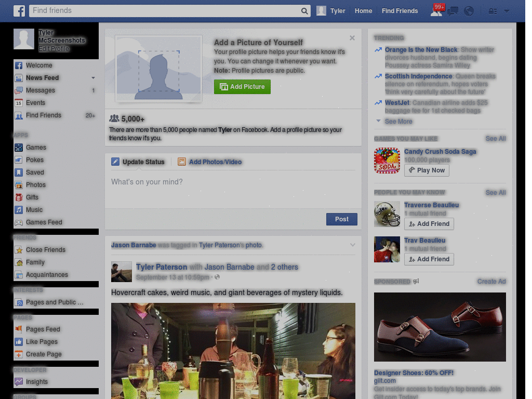Click the 2 others tagged link

(284, 267)
